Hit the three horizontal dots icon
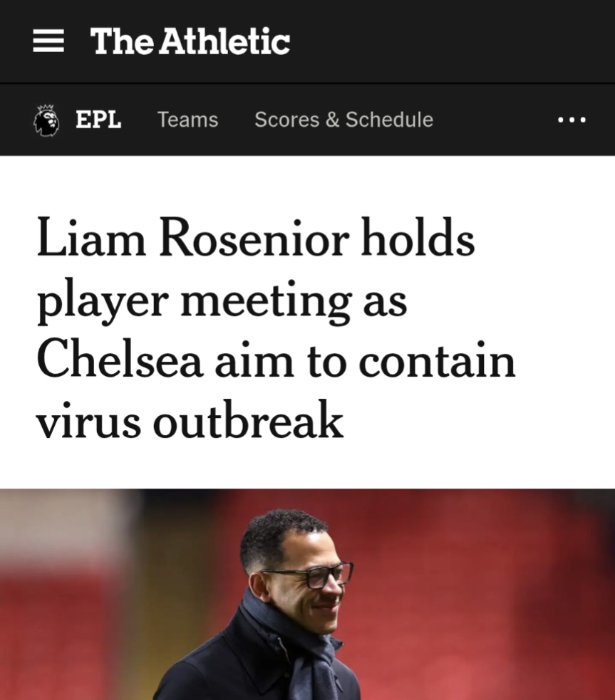This screenshot has height=700, width=615. (572, 120)
